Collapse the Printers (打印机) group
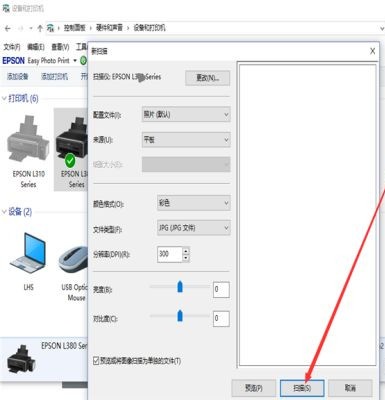385x400 pixels. [4, 98]
